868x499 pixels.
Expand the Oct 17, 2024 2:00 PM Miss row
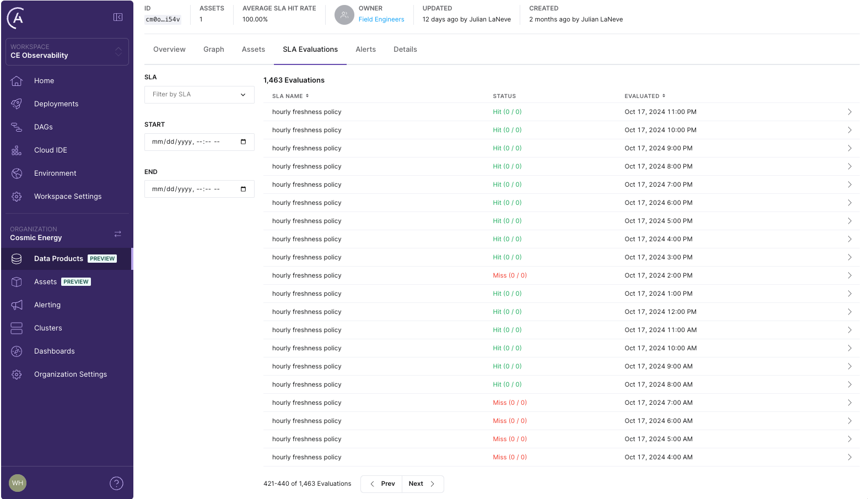tap(849, 275)
